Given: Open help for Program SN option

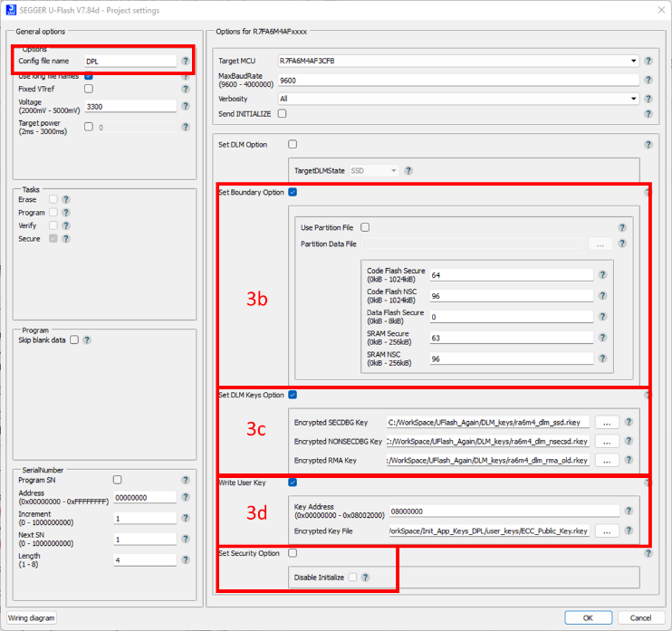Looking at the screenshot, I should pyautogui.click(x=185, y=480).
